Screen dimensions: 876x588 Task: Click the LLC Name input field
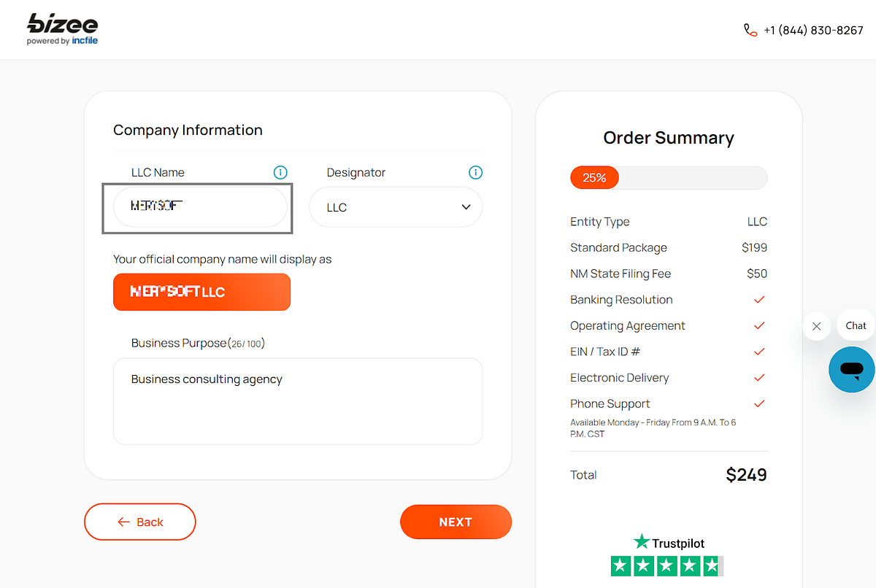pyautogui.click(x=200, y=206)
